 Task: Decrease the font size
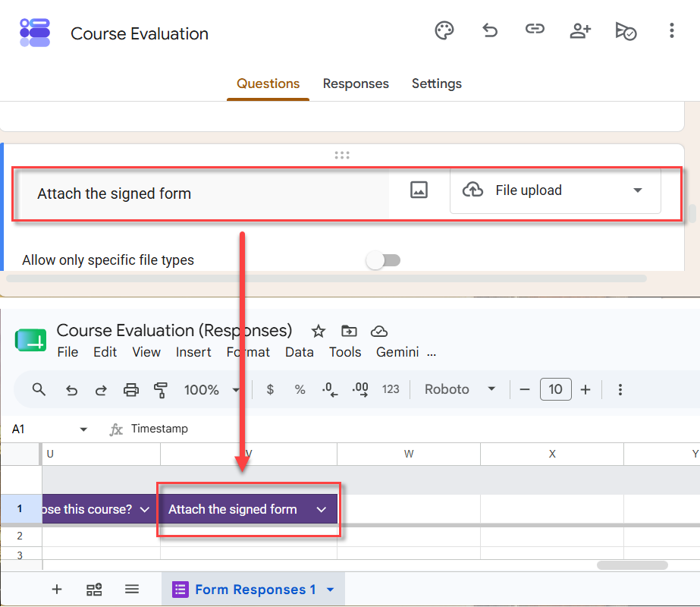[x=525, y=389]
